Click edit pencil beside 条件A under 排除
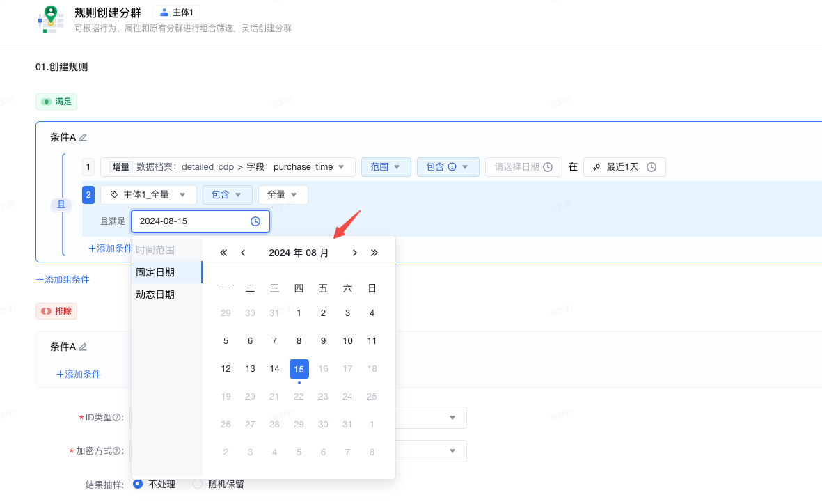Image resolution: width=822 pixels, height=504 pixels. [83, 347]
